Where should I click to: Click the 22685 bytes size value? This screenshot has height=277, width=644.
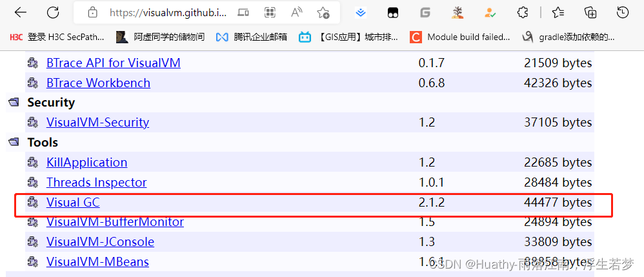tap(558, 162)
